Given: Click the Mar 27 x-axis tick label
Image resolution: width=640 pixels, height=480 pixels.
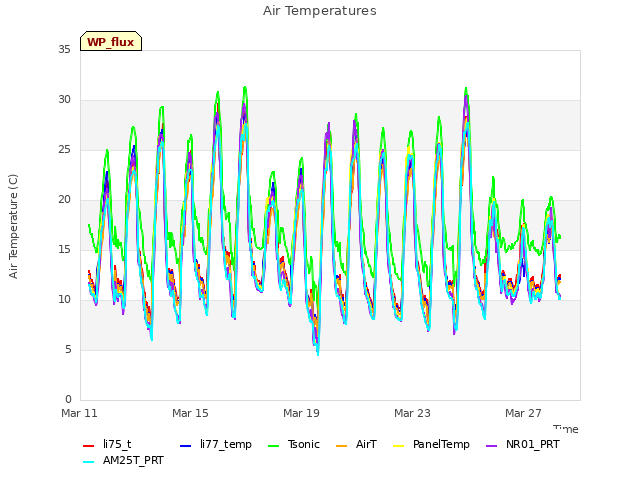Looking at the screenshot, I should [x=523, y=413].
